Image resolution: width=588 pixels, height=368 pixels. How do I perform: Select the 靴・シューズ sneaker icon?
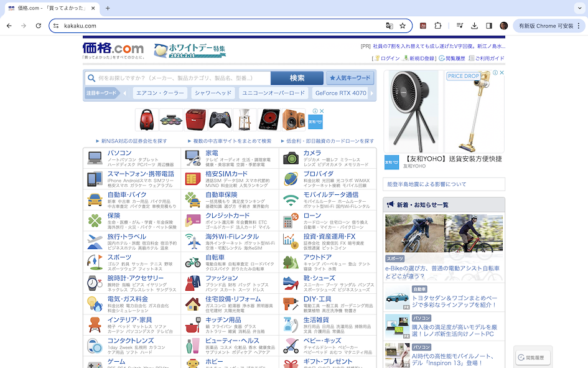291,283
